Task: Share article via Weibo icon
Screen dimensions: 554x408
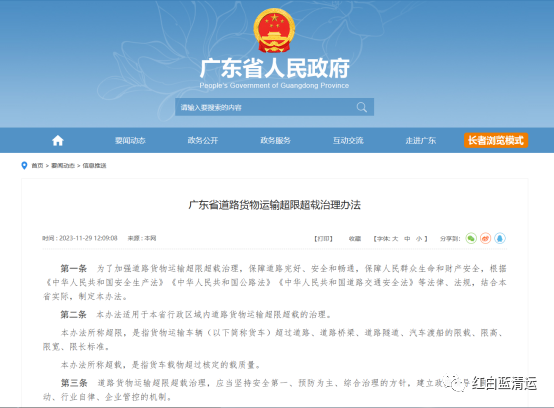Action: coord(485,238)
